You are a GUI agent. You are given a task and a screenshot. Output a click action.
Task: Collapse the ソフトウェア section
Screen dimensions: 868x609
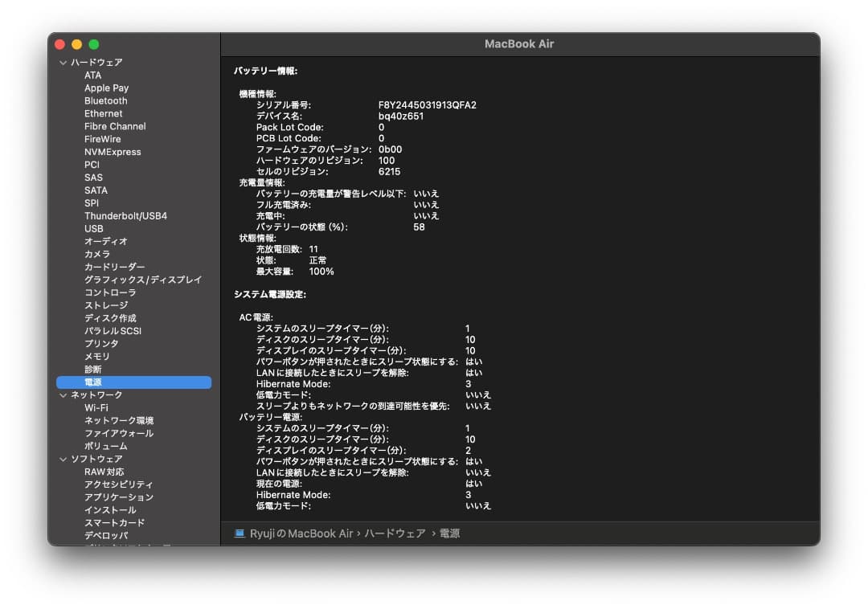[x=63, y=459]
